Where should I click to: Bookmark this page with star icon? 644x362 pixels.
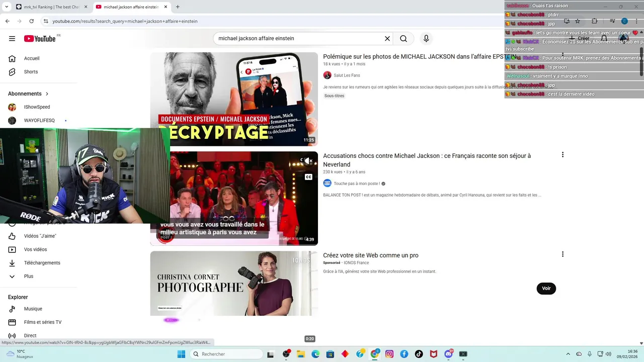pos(578,21)
